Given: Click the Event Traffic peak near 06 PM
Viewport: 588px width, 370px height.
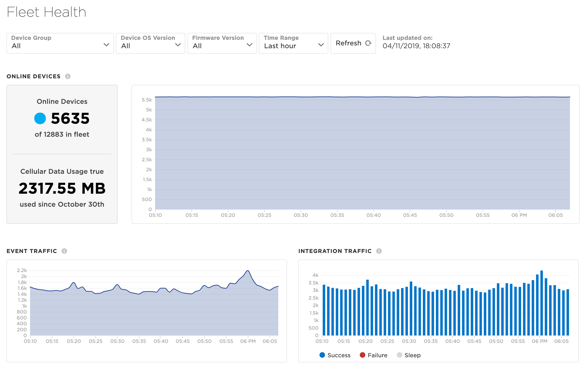Looking at the screenshot, I should (248, 271).
